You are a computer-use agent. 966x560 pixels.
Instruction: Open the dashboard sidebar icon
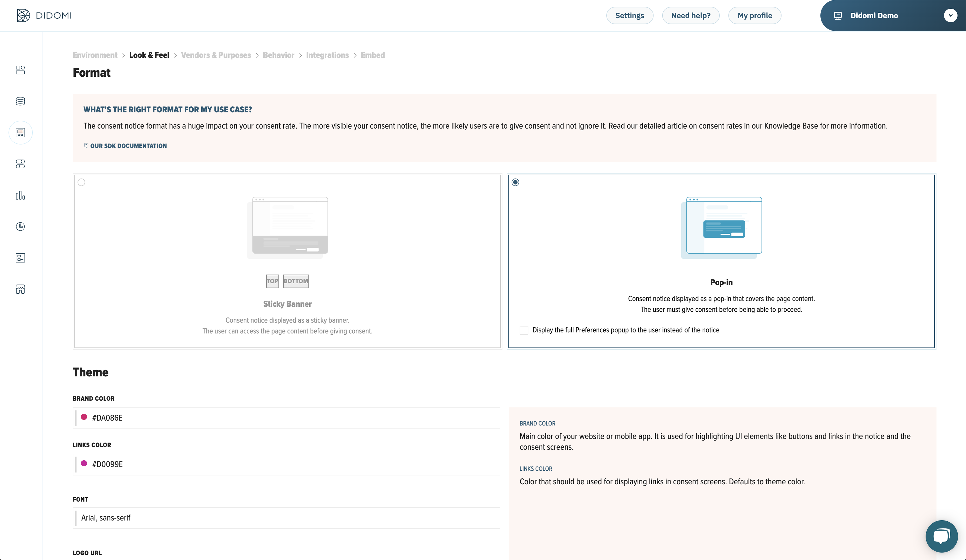(x=20, y=70)
